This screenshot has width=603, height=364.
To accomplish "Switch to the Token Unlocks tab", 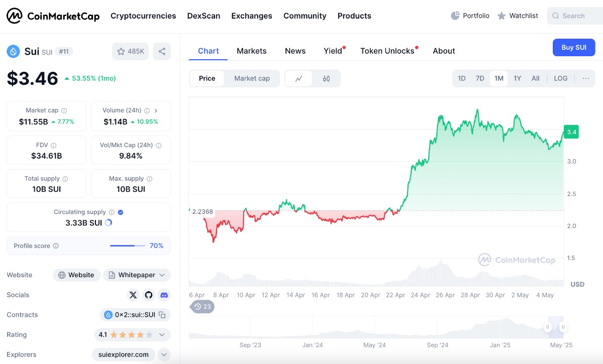I will point(387,51).
